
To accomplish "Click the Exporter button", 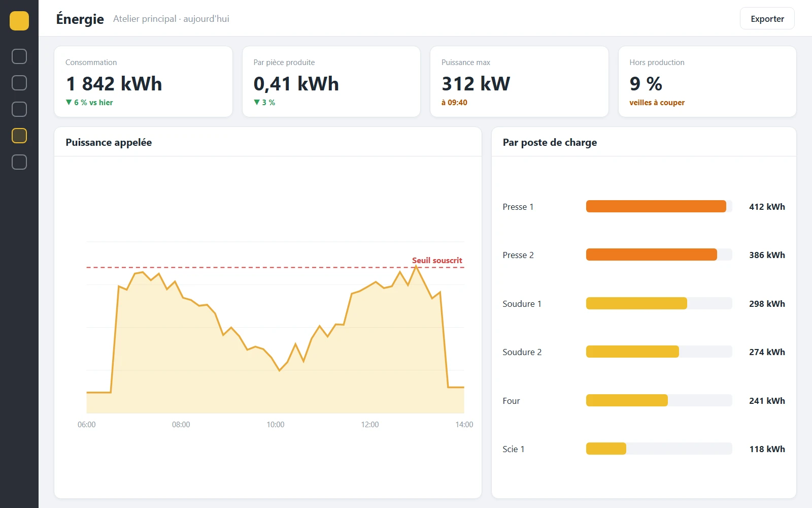I will [x=767, y=19].
